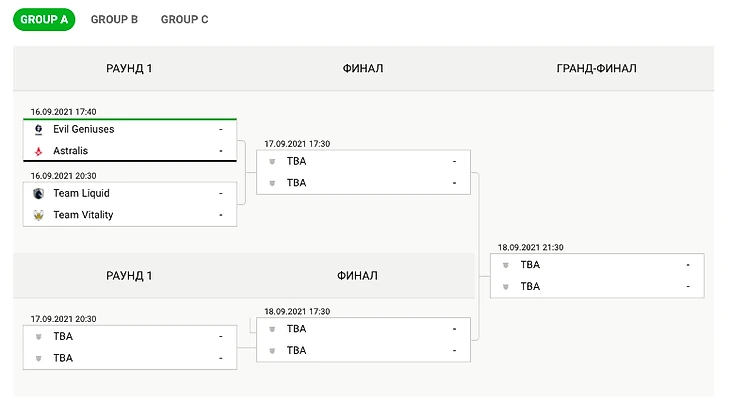Click the top TBA shield in the 17.09.2021 17:30 match

tap(272, 161)
